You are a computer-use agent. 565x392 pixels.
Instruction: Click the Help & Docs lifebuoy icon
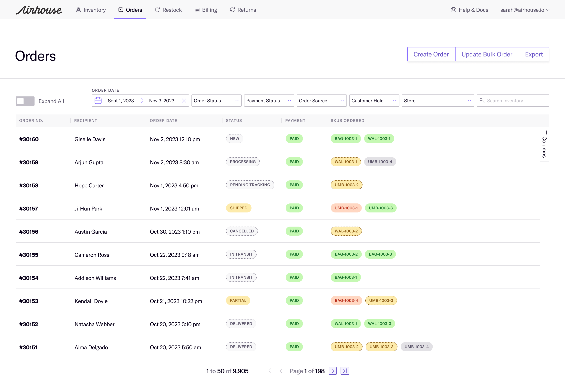453,10
